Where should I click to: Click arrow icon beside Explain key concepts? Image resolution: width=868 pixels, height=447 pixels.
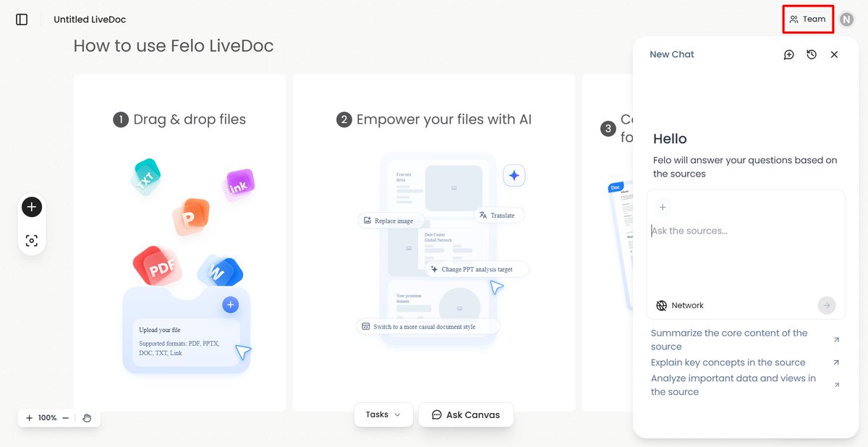click(x=837, y=362)
